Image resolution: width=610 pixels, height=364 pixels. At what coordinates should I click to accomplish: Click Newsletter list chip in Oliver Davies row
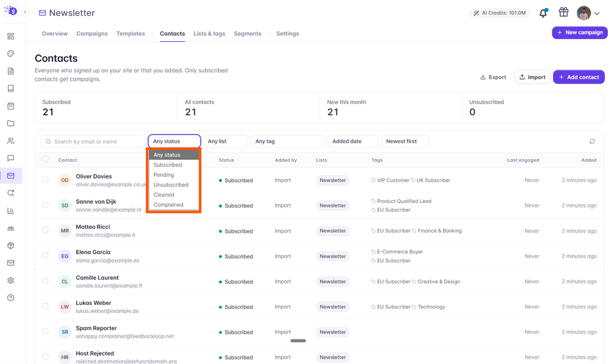coord(333,180)
